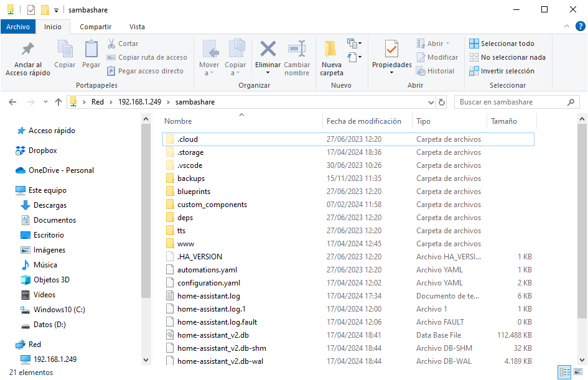Viewport: 588px width, 380px height.
Task: Click Cambiar nombre rename icon
Action: (297, 58)
